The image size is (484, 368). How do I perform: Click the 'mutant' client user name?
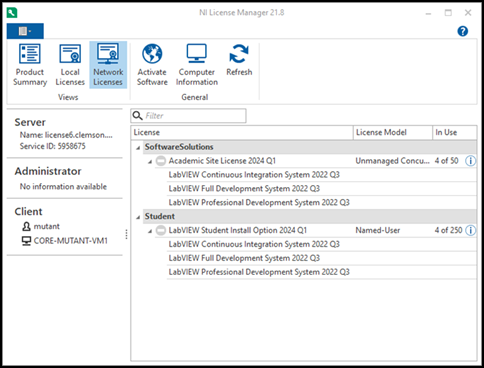pyautogui.click(x=47, y=226)
